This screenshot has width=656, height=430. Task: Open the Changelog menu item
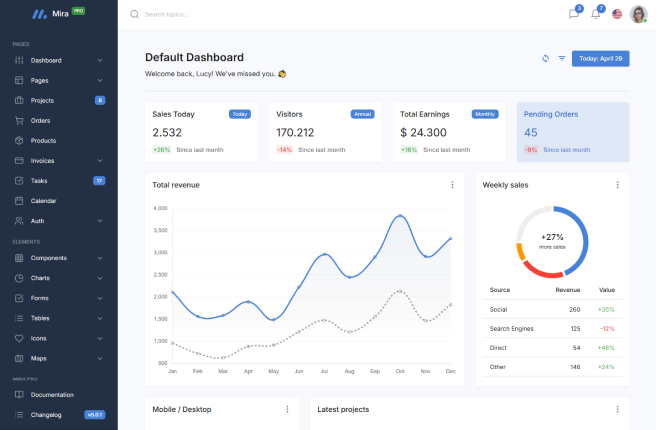click(x=59, y=415)
